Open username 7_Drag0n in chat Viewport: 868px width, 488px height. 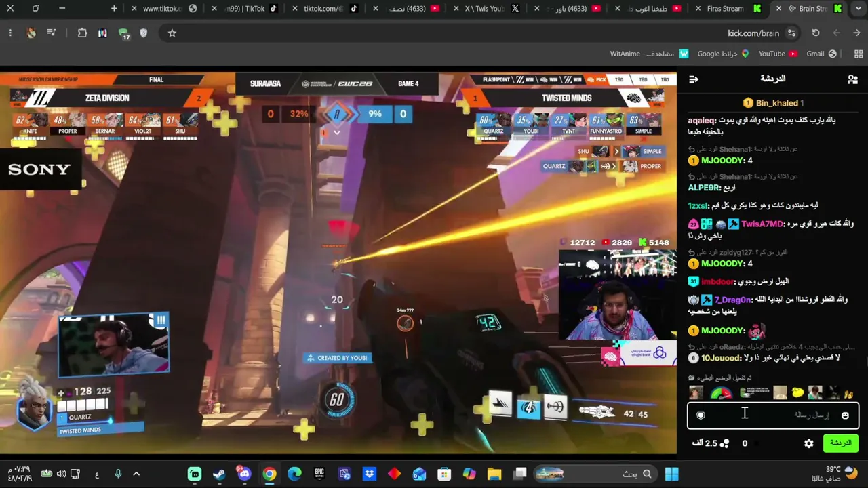click(733, 300)
